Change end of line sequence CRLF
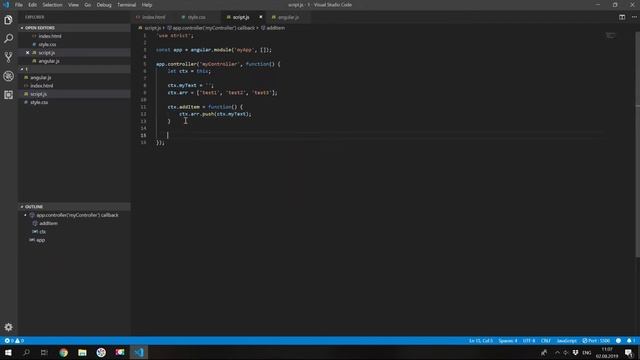 pos(546,340)
